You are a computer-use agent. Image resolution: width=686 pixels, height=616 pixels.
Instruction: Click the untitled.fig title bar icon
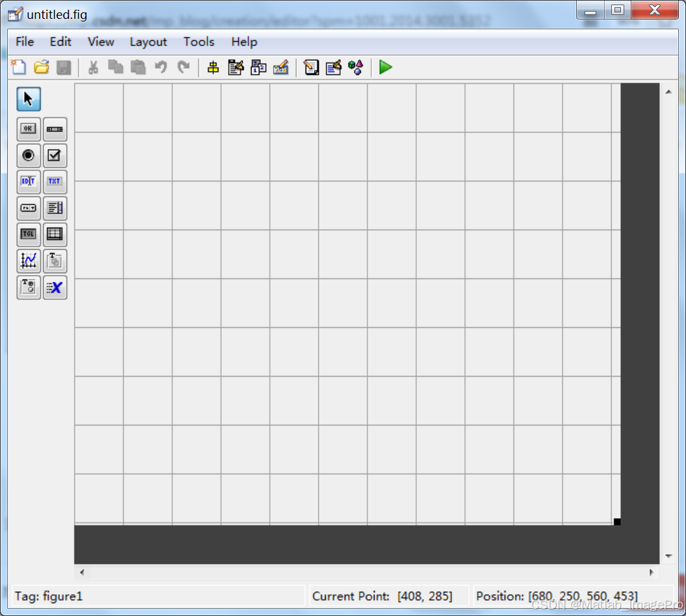point(16,14)
